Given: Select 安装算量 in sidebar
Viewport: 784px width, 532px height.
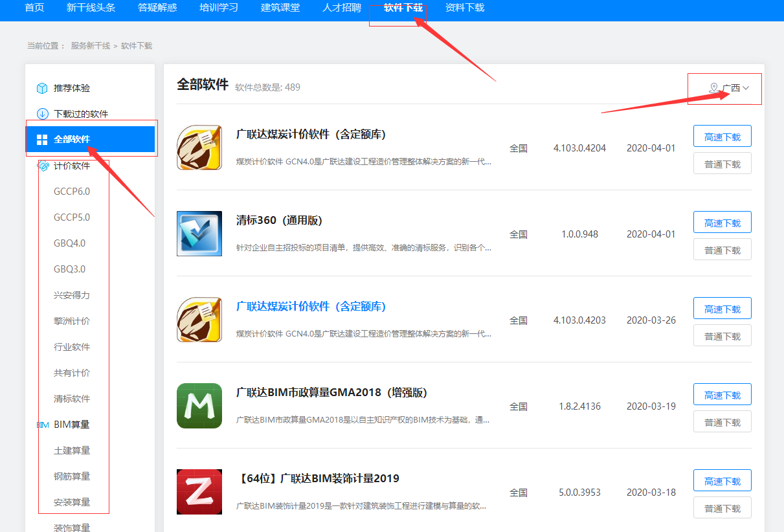Looking at the screenshot, I should (72, 502).
